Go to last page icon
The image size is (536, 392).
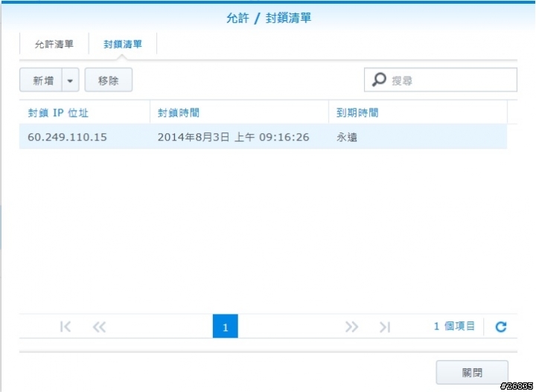point(385,327)
